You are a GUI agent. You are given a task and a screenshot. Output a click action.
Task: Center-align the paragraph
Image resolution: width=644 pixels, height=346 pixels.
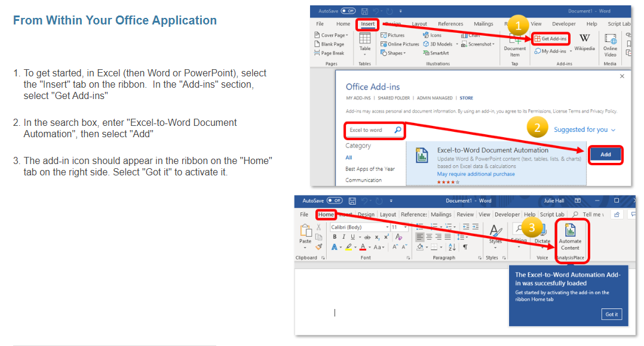(429, 237)
